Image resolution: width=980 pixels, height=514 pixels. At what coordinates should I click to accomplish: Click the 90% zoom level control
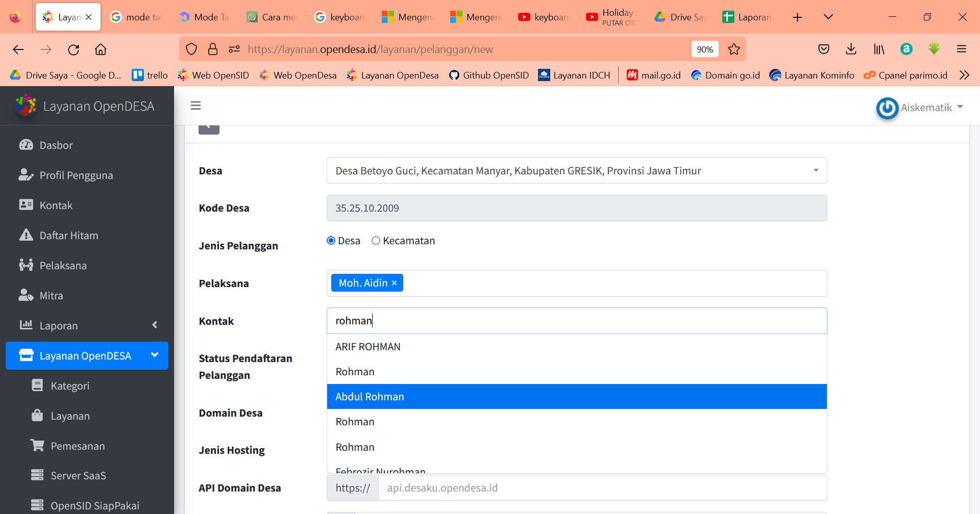pos(704,49)
